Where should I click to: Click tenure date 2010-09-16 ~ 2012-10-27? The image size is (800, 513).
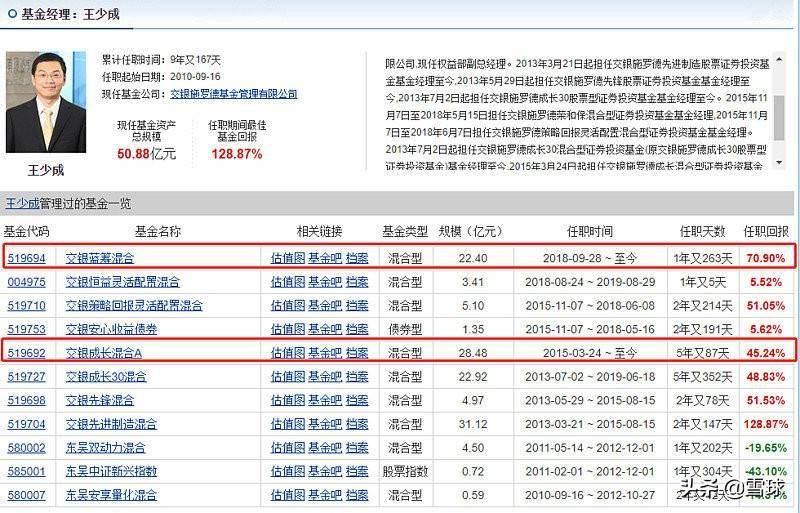click(590, 495)
